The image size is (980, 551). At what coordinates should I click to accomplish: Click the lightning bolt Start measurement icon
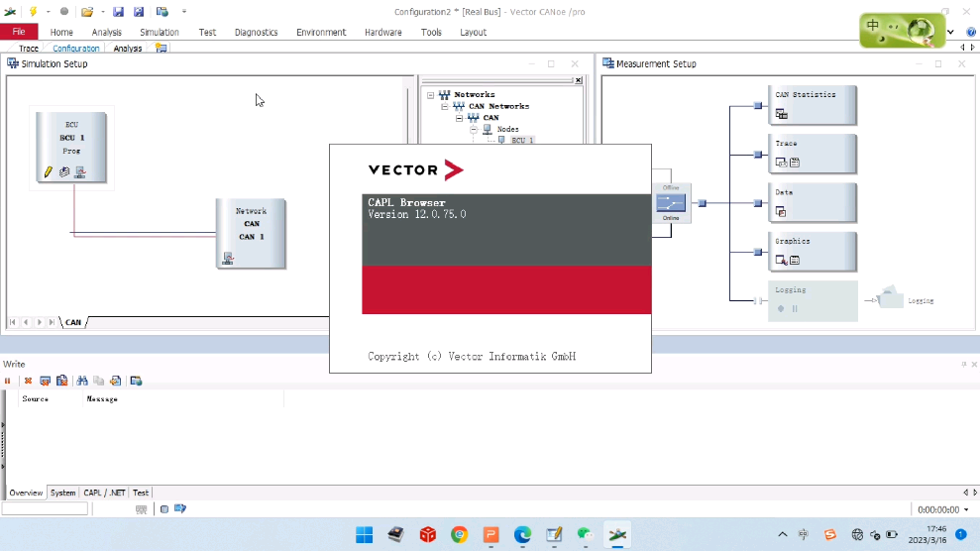(x=33, y=11)
